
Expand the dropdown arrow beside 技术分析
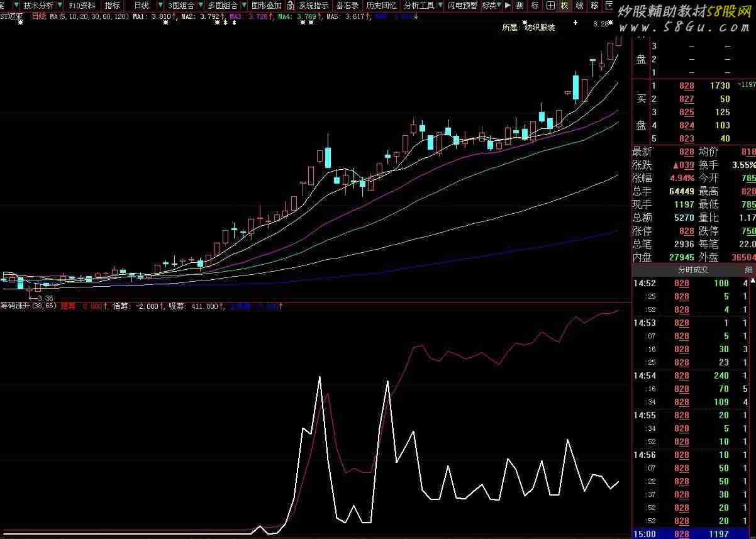(x=58, y=5)
